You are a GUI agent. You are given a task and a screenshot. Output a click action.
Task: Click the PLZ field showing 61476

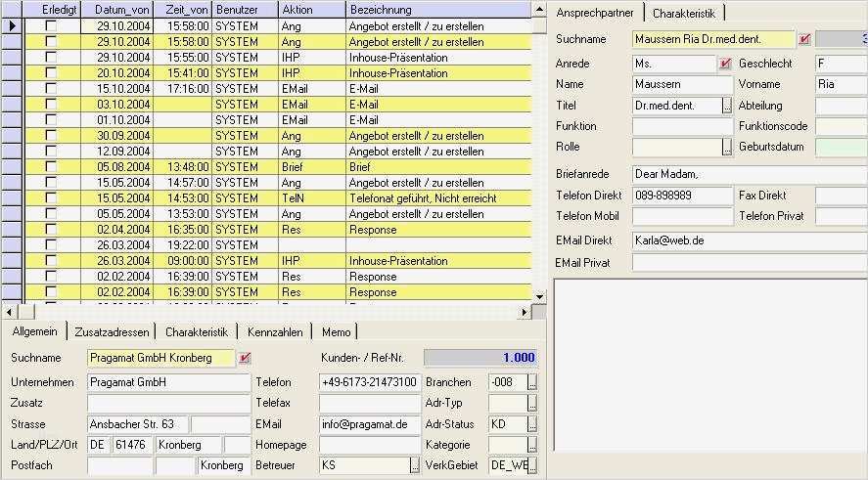coord(133,445)
